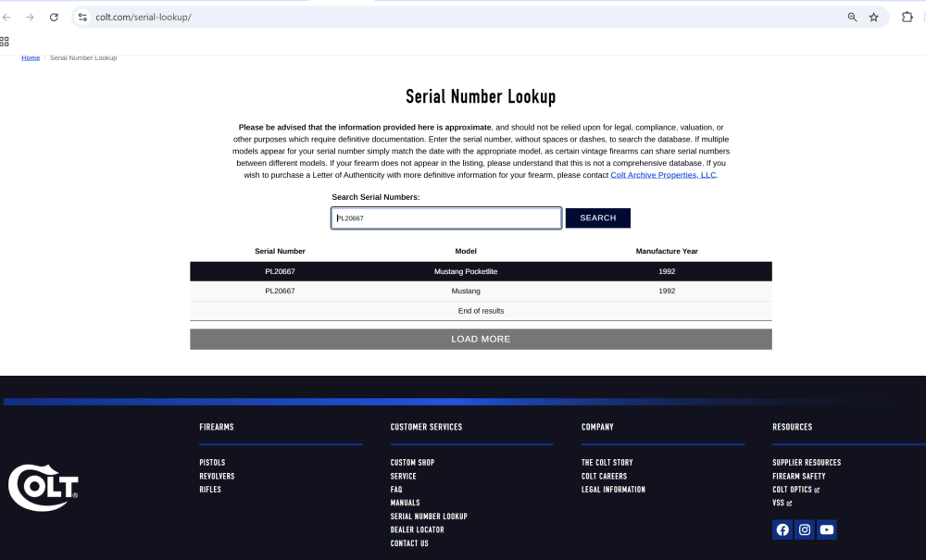Screen dimensions: 926x560
Task: Click the RESOURCES footer heading
Action: pyautogui.click(x=792, y=427)
